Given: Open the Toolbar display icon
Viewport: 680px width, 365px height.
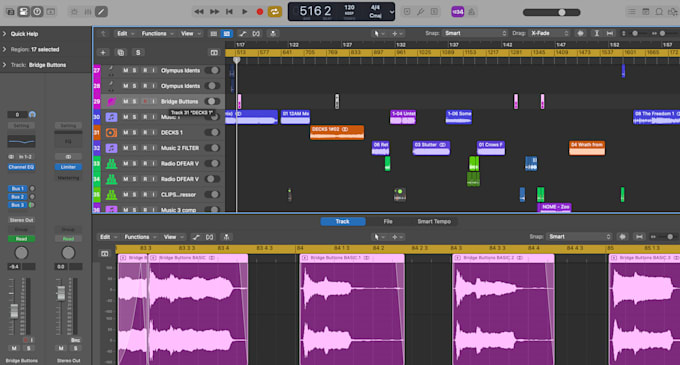Looking at the screenshot, I should 51,12.
